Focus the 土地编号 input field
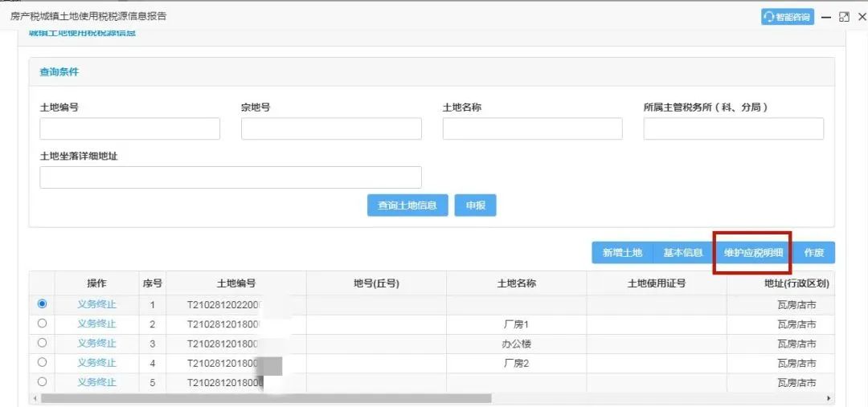868x407 pixels. click(129, 129)
